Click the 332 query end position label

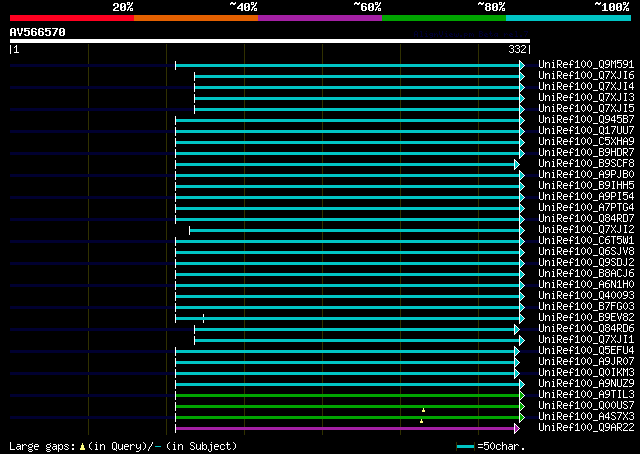(x=517, y=49)
